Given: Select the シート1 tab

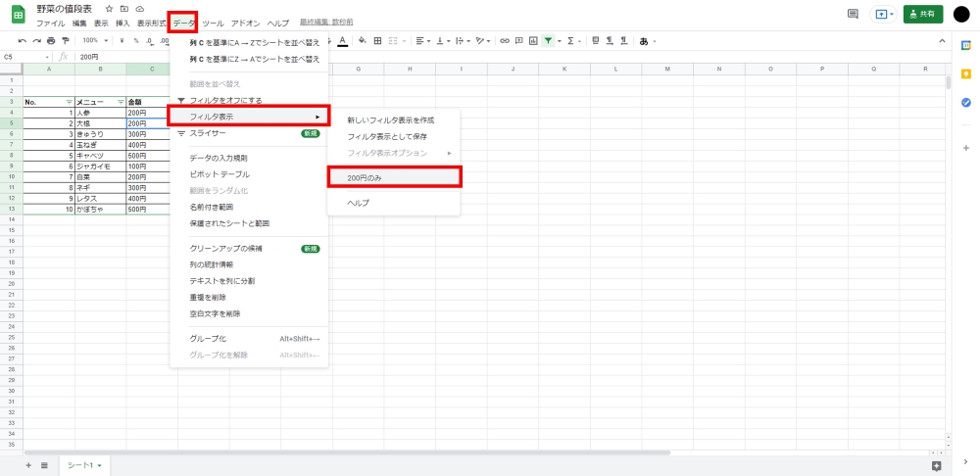Looking at the screenshot, I should coord(84,465).
